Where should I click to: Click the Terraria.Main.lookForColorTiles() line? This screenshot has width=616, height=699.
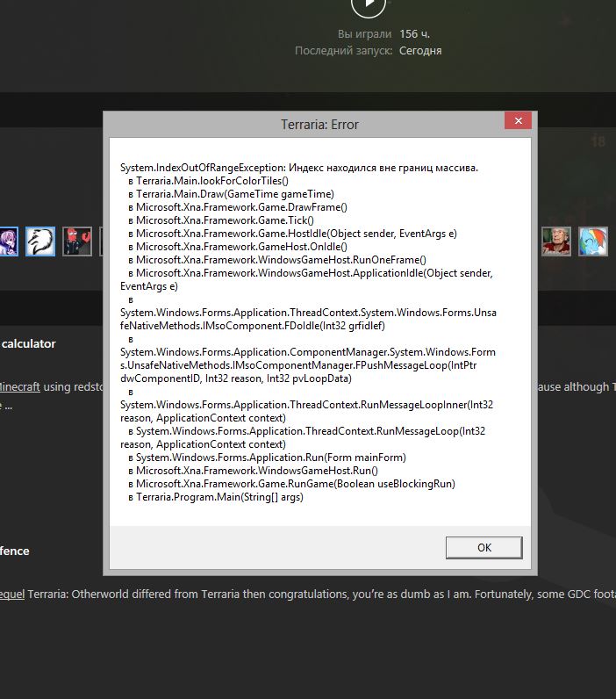[x=208, y=181]
